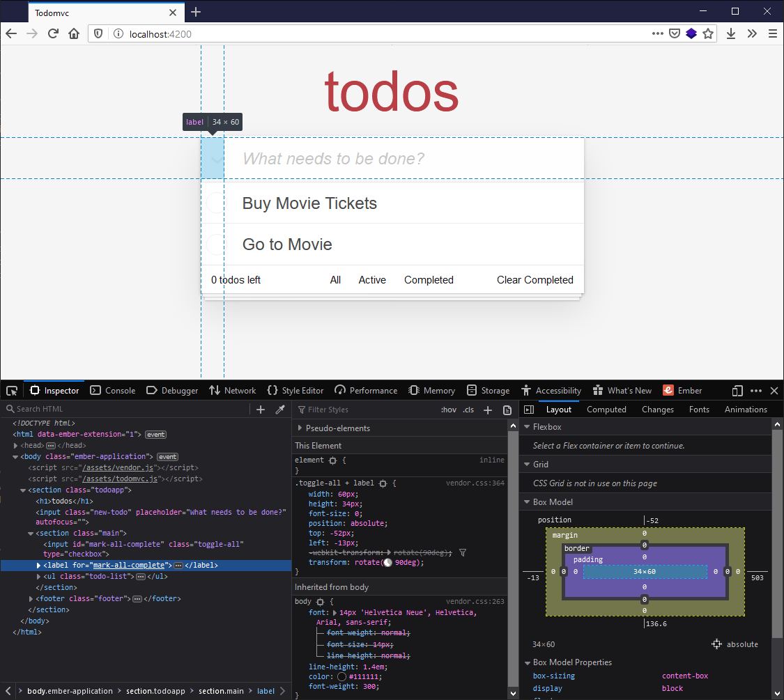Expand the head node in the HTML tree
The height and width of the screenshot is (700, 784).
15,445
